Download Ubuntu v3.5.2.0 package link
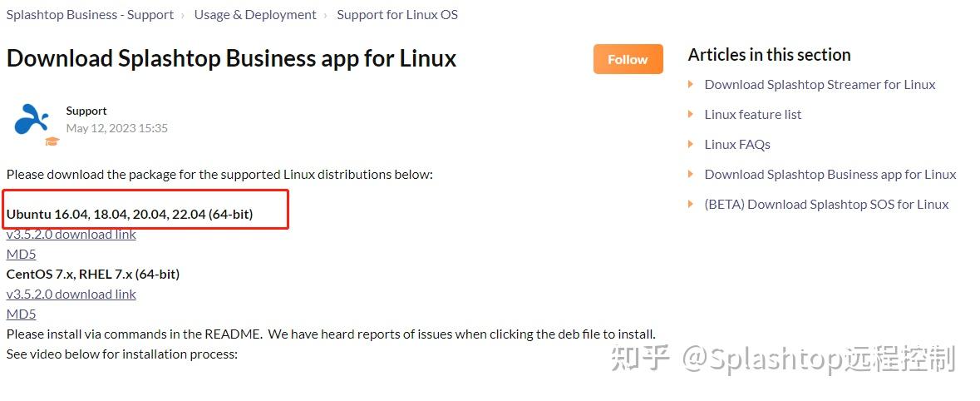980x401 pixels. point(71,235)
